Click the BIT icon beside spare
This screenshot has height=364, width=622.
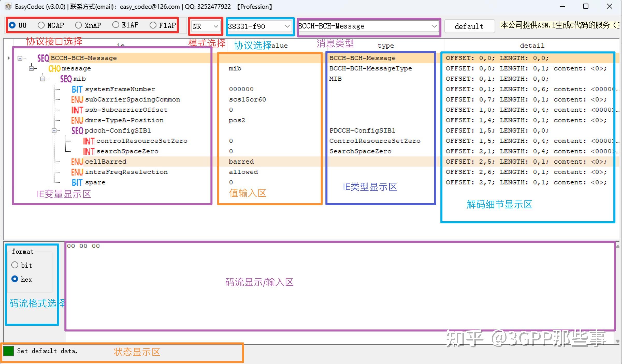point(77,182)
